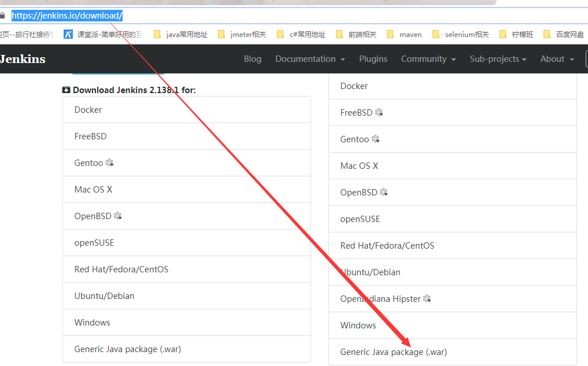Choose OpenIndiana Hipster in the right list
The width and height of the screenshot is (588, 366).
pos(453,299)
